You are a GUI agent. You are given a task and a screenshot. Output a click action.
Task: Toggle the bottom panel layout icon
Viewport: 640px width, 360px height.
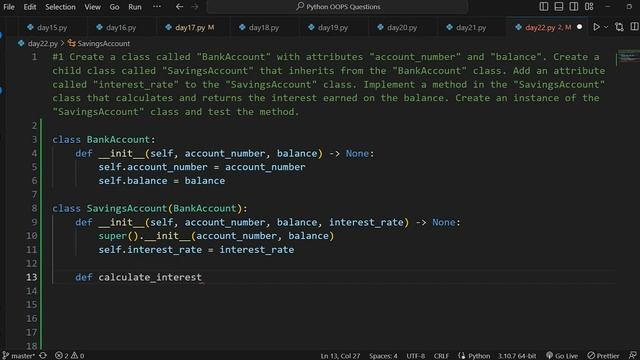(x=559, y=7)
